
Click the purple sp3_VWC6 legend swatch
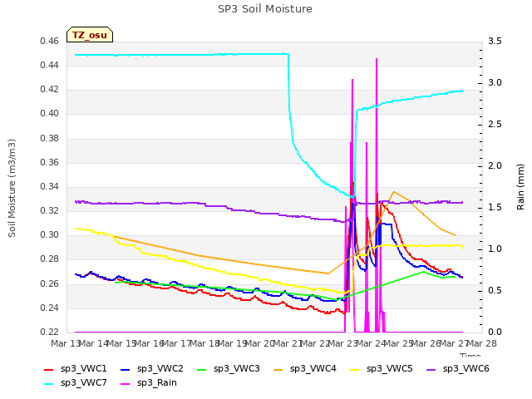tap(431, 369)
